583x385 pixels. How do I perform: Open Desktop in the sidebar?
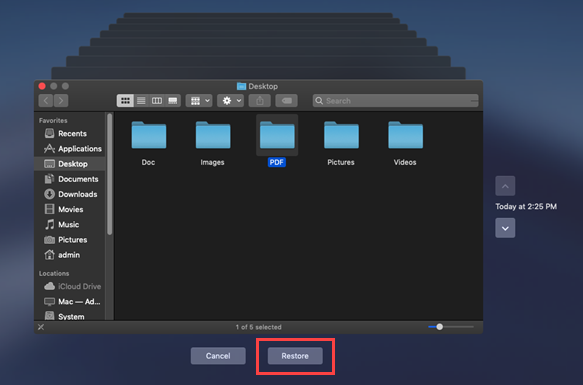pos(70,164)
